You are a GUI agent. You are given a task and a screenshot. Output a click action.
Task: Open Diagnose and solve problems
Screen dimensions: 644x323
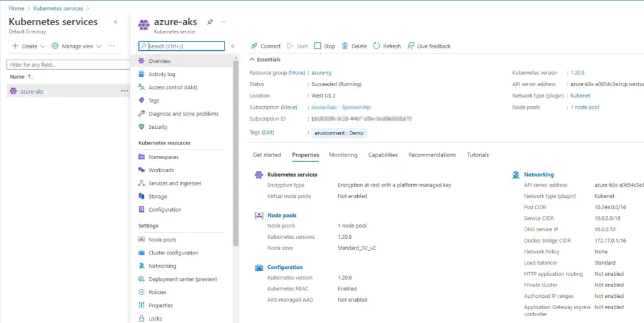(183, 114)
